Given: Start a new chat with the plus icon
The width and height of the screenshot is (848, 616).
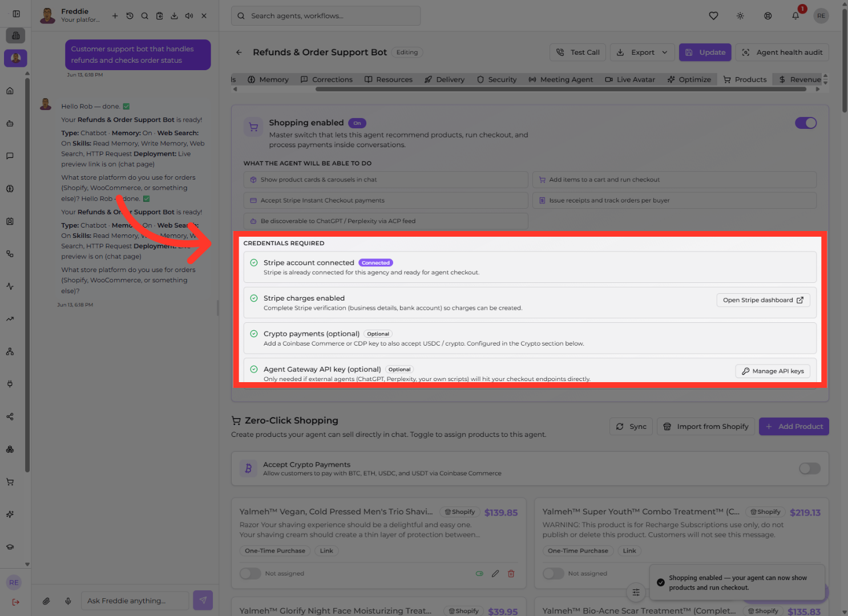Looking at the screenshot, I should pyautogui.click(x=115, y=16).
